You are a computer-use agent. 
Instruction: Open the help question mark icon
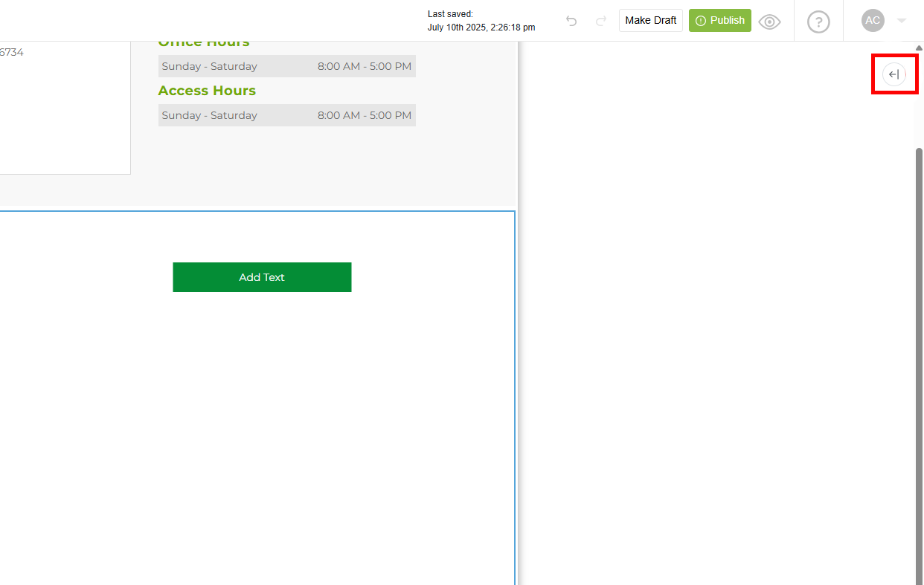[x=818, y=22]
